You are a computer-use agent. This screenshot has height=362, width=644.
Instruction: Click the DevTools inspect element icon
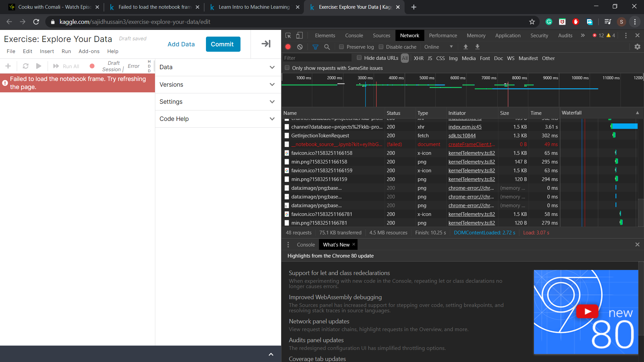(288, 35)
